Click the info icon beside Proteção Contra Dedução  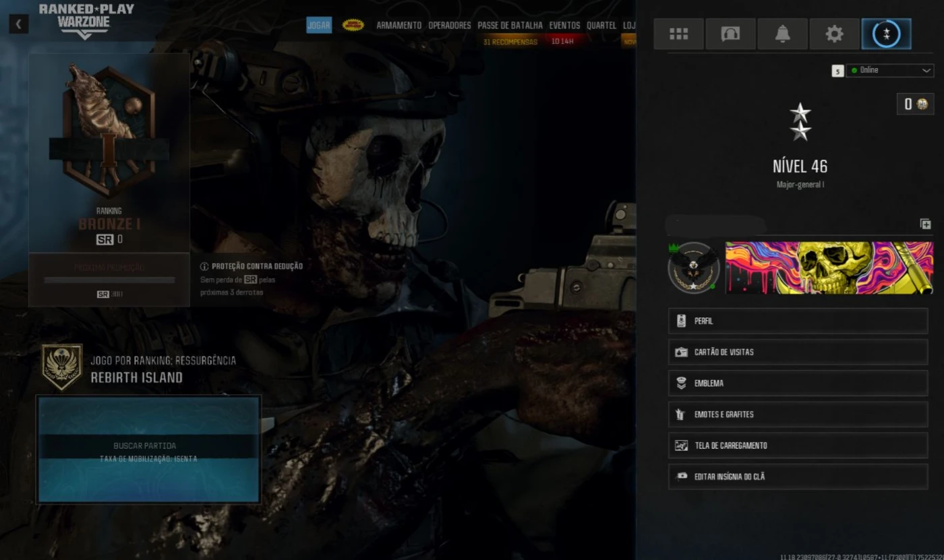pos(204,267)
